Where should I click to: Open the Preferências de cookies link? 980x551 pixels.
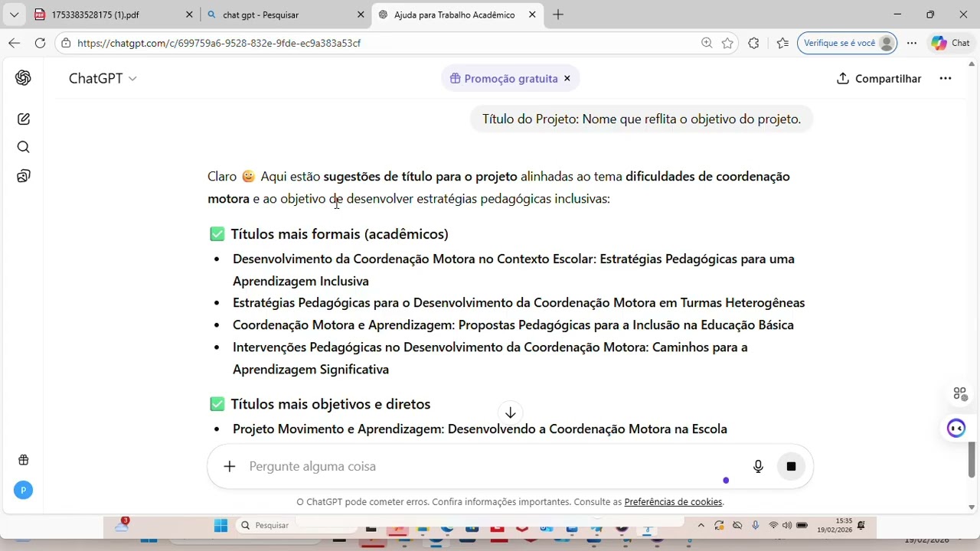(x=673, y=502)
